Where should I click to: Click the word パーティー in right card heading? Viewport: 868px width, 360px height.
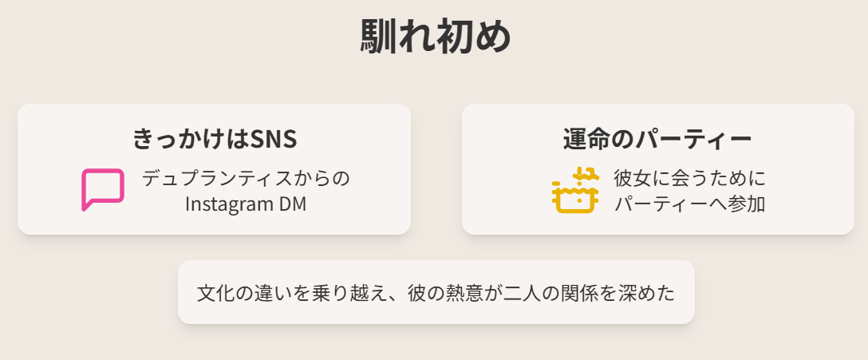pos(693,139)
